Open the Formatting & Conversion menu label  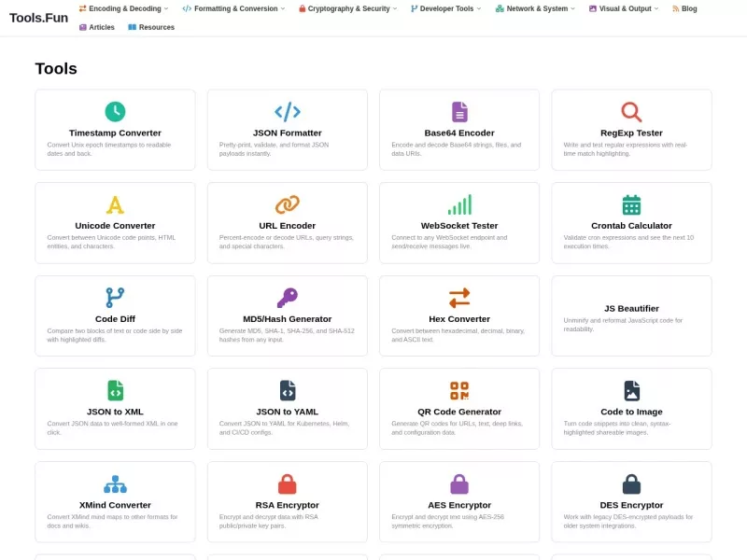coord(236,8)
